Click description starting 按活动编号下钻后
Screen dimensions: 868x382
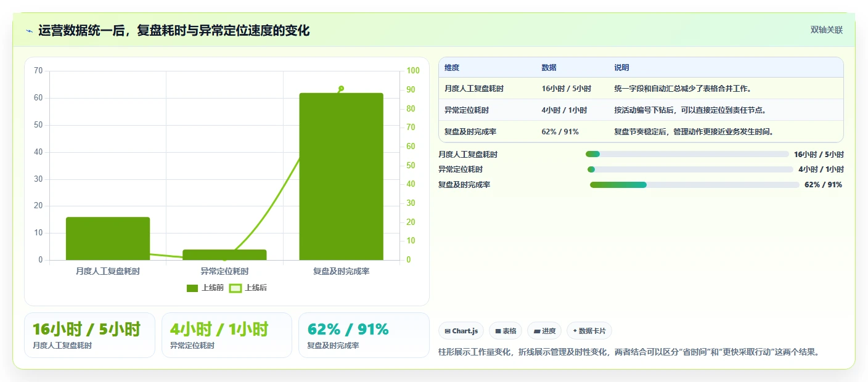[x=691, y=110]
